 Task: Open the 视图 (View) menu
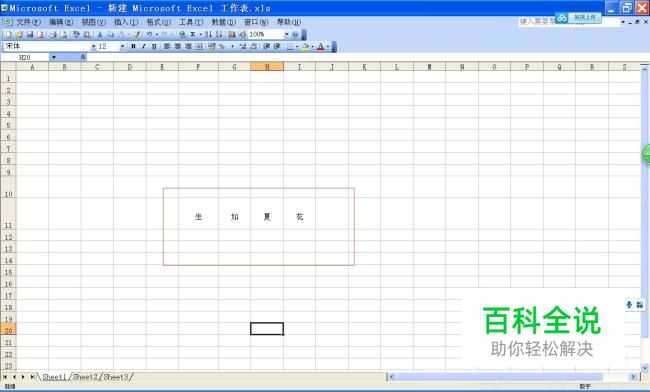(93, 22)
